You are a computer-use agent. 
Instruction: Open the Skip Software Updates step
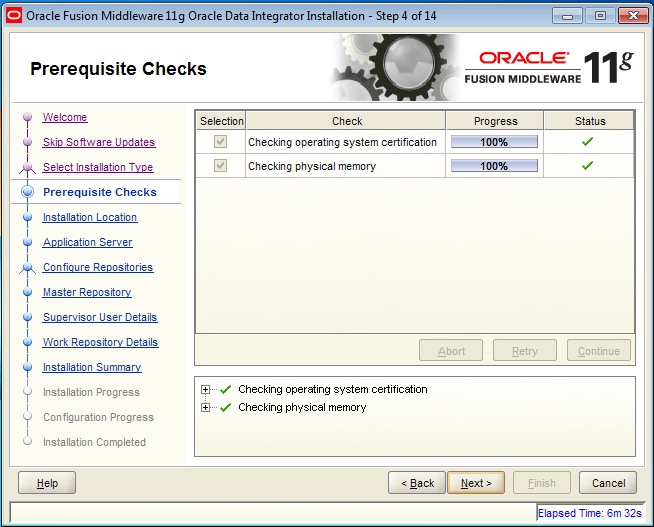pos(99,142)
